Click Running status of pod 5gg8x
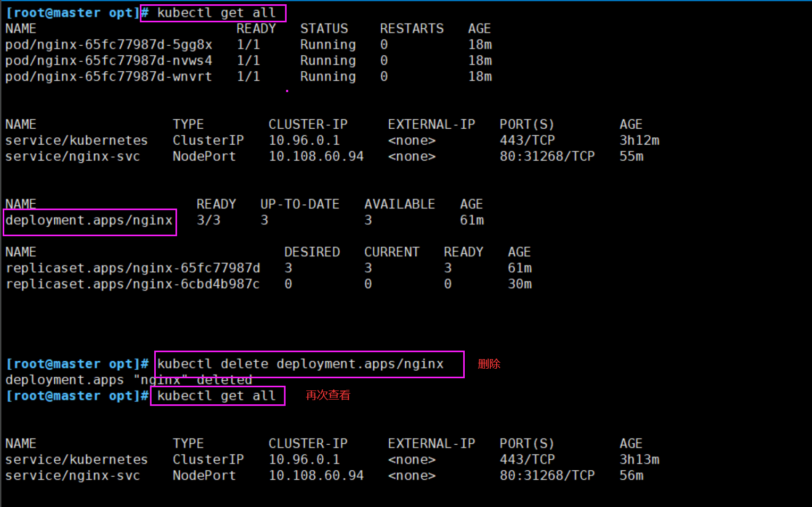This screenshot has width=812, height=507. coord(328,45)
